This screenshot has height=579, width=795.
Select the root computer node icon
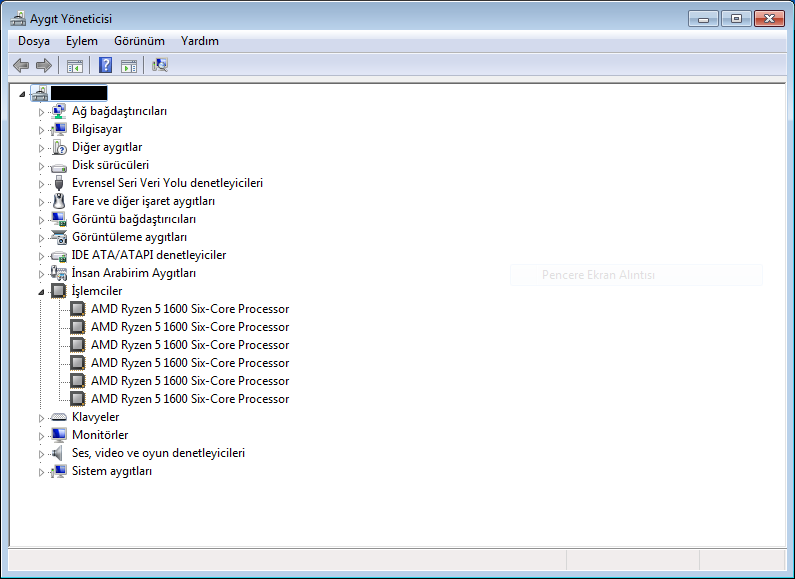point(40,93)
